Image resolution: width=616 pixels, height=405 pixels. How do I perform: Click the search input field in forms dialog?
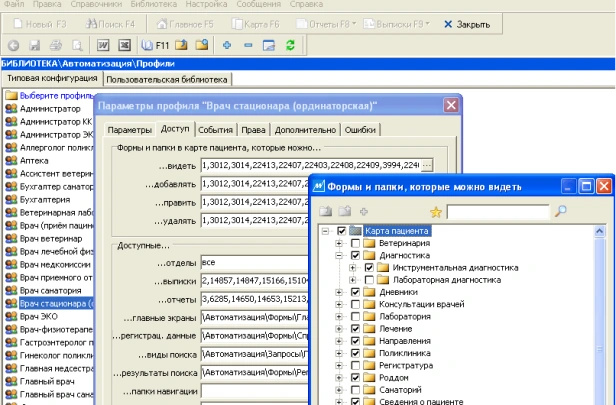tap(498, 212)
